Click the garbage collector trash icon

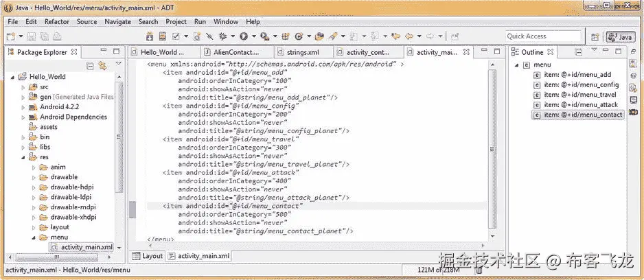479,270
